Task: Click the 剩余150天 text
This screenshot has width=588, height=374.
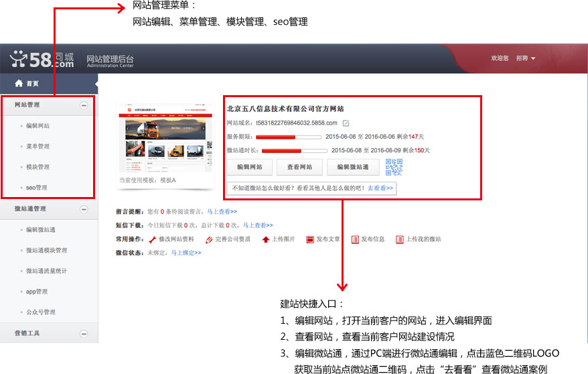Action: 417,150
